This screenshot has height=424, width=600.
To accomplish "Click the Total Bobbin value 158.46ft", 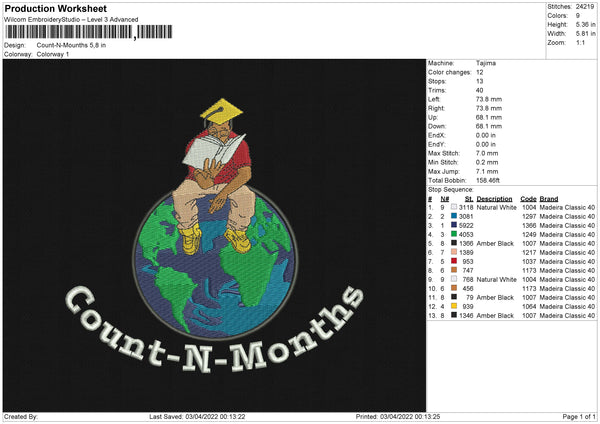I will coord(488,180).
